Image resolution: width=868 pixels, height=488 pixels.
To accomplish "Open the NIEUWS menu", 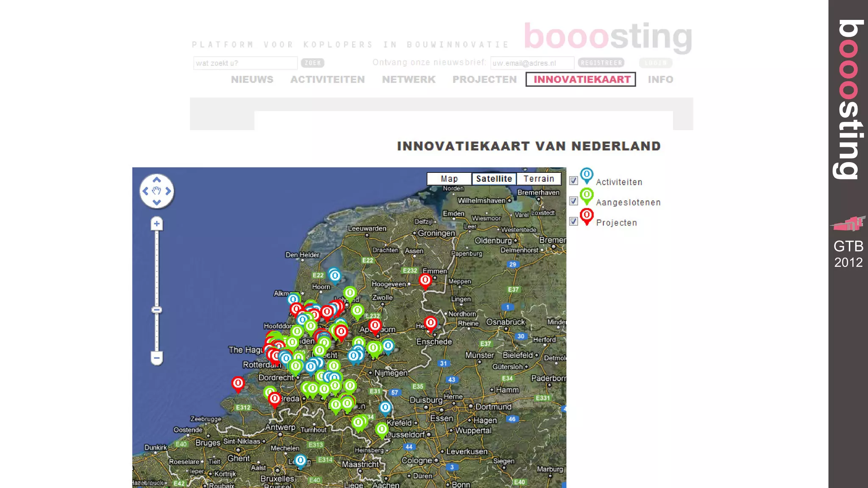I will pyautogui.click(x=252, y=80).
